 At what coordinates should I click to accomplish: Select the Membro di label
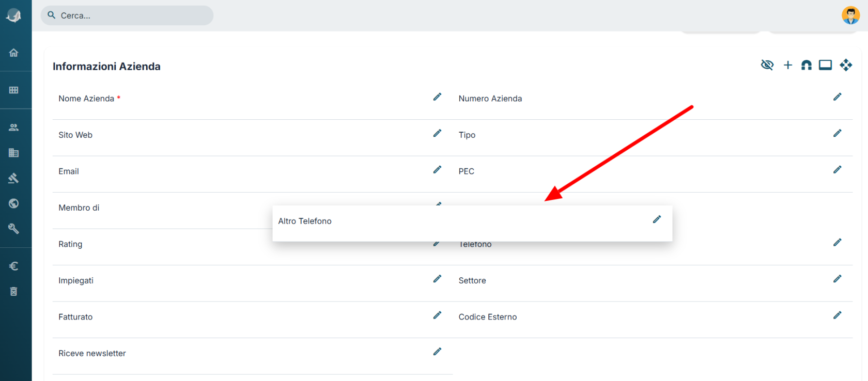(79, 208)
